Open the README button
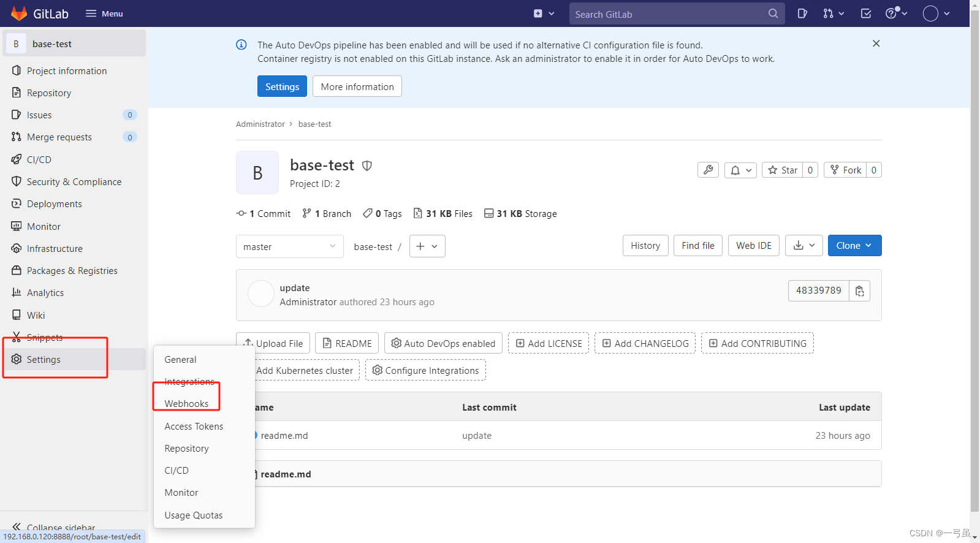The width and height of the screenshot is (980, 543). click(x=347, y=343)
